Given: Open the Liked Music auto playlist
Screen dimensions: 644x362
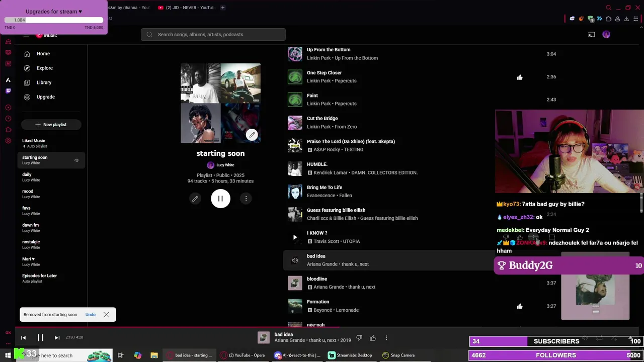Looking at the screenshot, I should coord(50,143).
